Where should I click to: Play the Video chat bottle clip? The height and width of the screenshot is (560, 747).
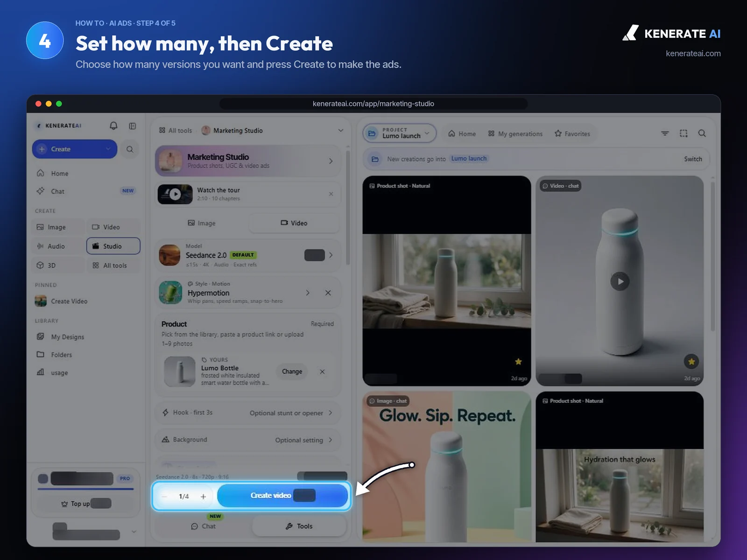pos(620,281)
